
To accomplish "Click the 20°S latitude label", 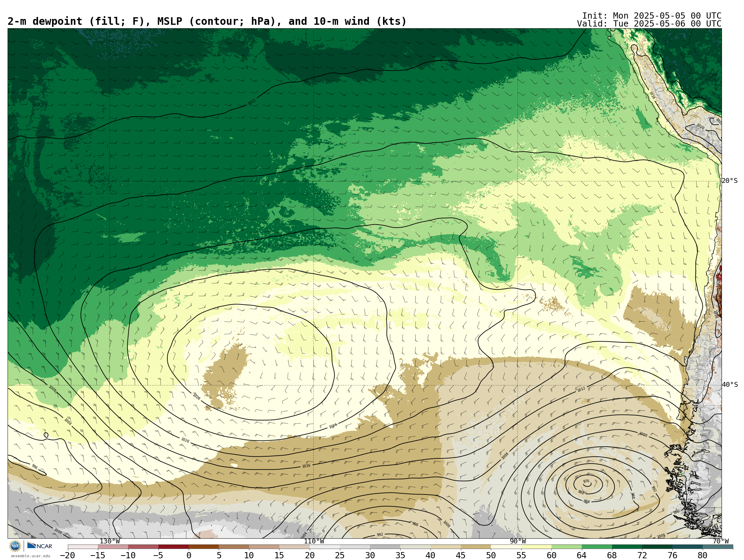I will 730,181.
